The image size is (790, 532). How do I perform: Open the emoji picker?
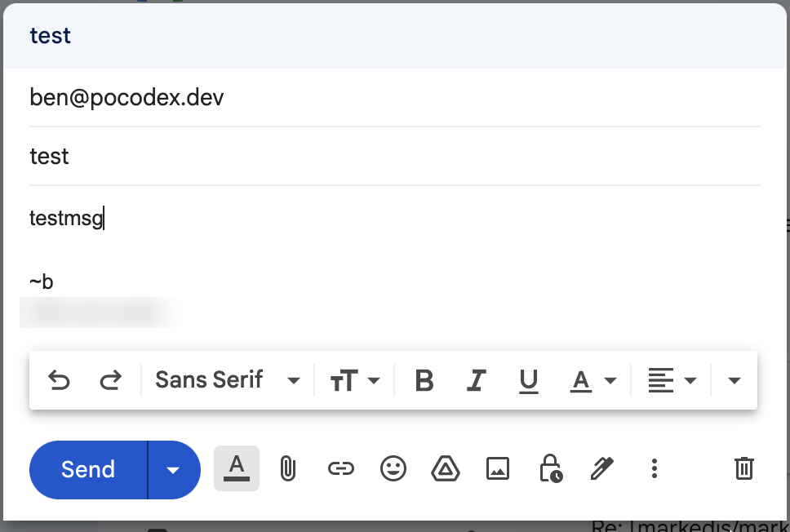(x=393, y=468)
